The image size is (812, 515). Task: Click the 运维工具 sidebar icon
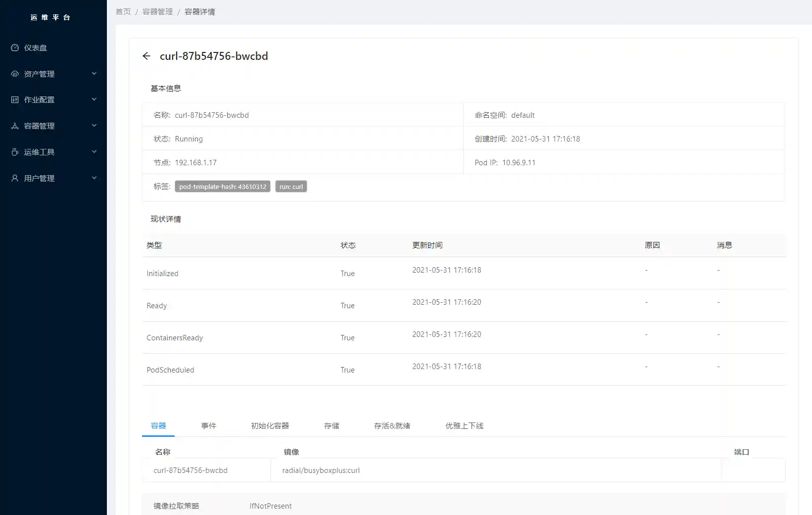pyautogui.click(x=15, y=152)
